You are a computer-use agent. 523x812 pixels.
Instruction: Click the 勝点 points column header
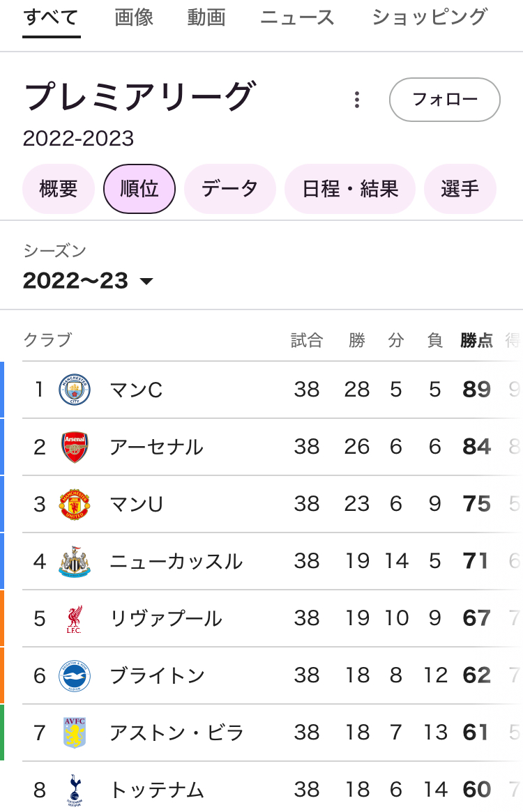pyautogui.click(x=477, y=340)
